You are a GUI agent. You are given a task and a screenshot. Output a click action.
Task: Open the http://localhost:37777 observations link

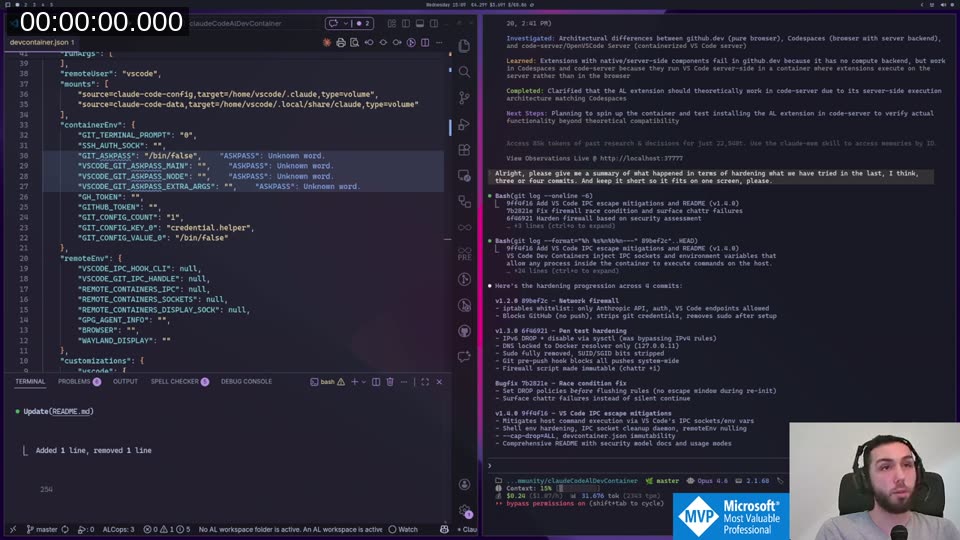641,158
